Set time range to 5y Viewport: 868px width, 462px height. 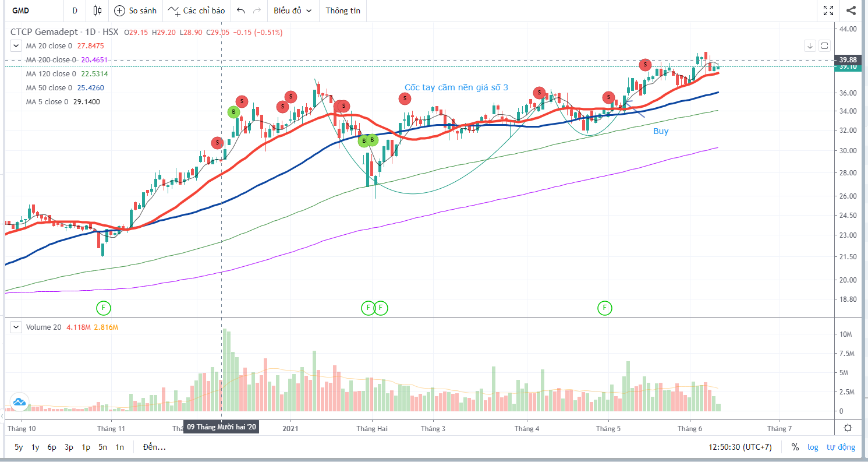[x=19, y=447]
